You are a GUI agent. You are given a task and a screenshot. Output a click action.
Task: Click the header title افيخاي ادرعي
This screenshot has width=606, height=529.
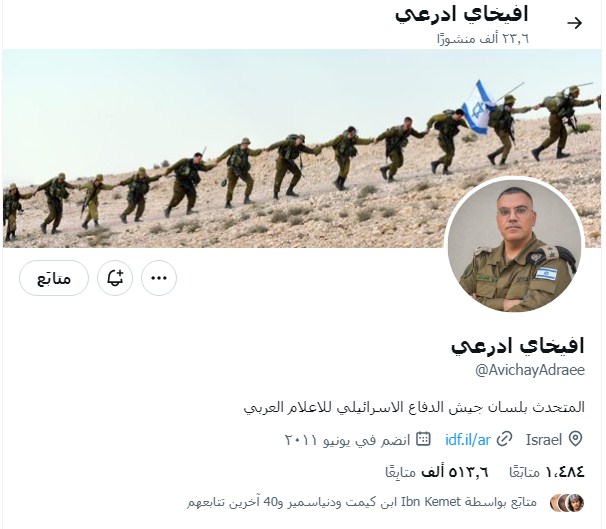(x=461, y=14)
